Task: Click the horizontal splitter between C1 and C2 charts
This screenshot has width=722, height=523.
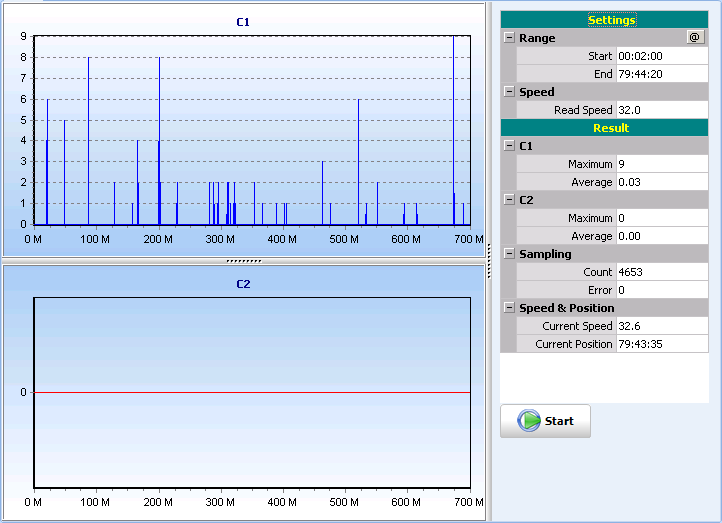Action: pyautogui.click(x=244, y=261)
